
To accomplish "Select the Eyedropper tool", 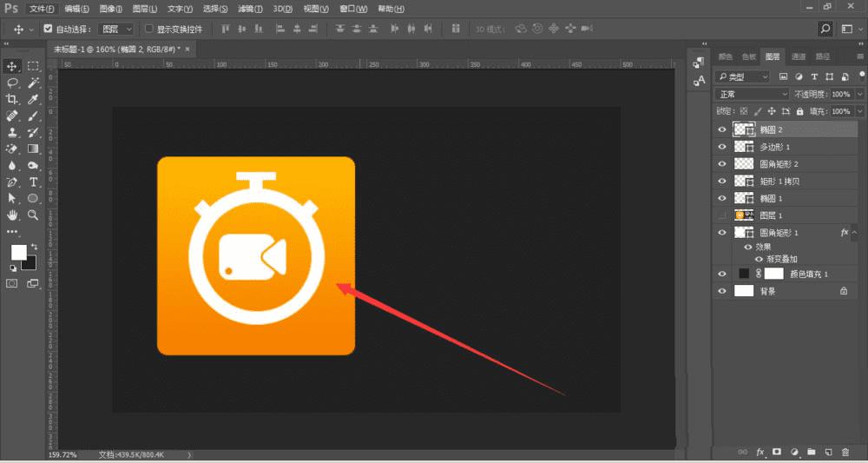I will pos(33,99).
